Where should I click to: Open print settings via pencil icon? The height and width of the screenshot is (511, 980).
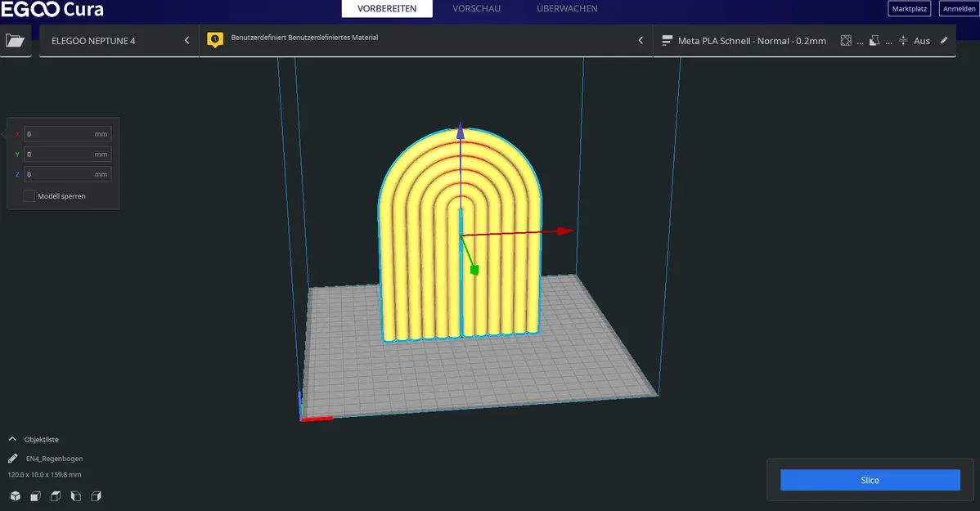(x=944, y=41)
